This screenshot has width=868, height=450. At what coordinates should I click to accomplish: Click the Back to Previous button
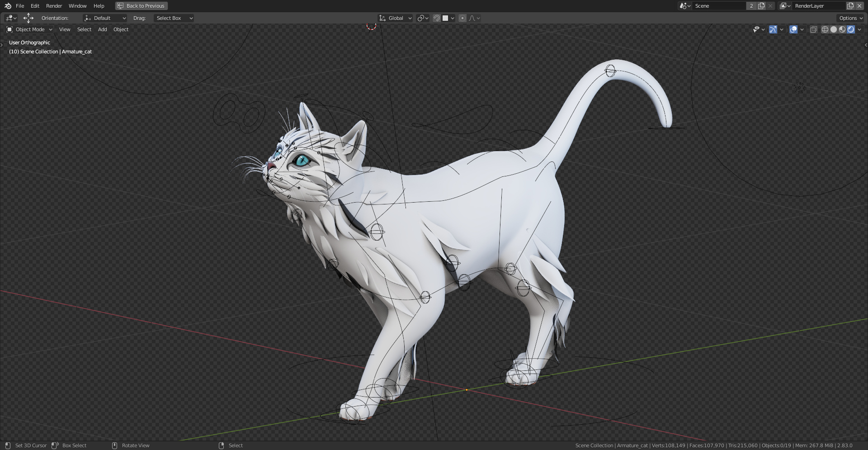click(x=141, y=6)
